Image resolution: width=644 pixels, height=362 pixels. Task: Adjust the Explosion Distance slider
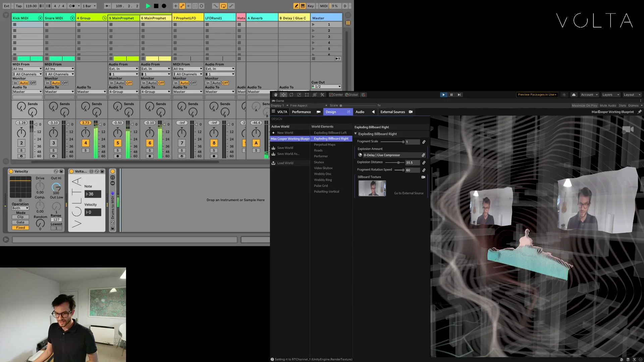click(x=398, y=163)
